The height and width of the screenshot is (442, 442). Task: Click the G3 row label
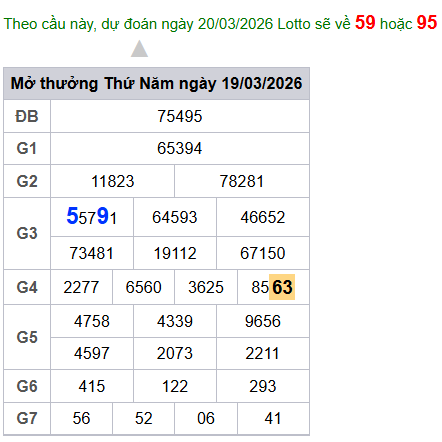click(27, 233)
